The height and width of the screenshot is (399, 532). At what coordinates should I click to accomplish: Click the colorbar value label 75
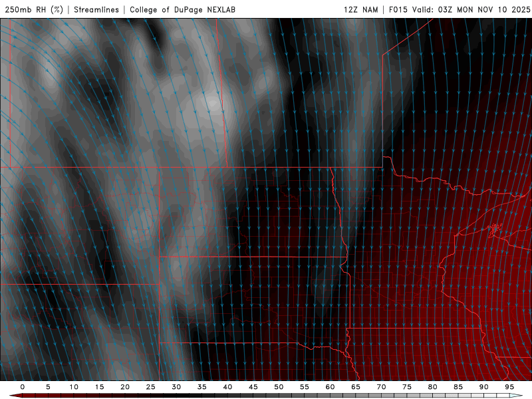pos(407,387)
